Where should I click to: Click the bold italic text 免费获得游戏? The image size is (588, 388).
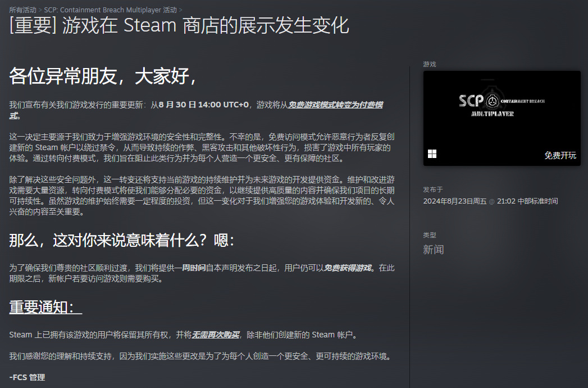[x=348, y=268]
